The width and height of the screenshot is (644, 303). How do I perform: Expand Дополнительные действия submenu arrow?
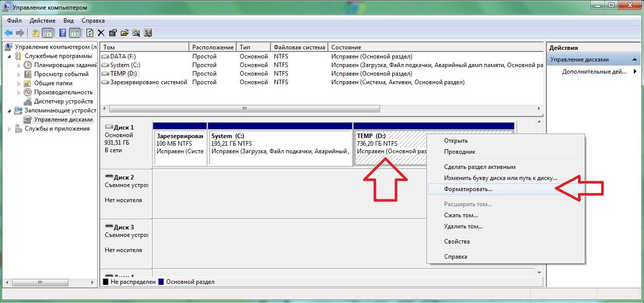click(x=635, y=72)
